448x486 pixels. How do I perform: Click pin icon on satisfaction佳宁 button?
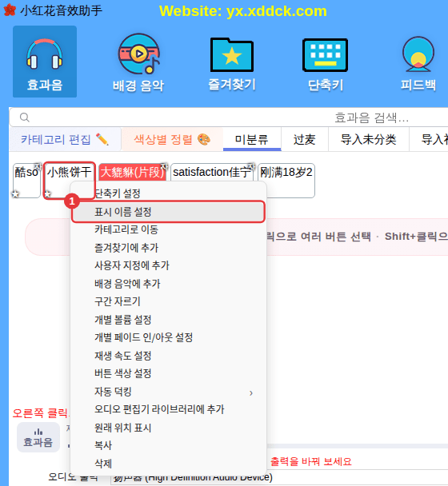[252, 166]
